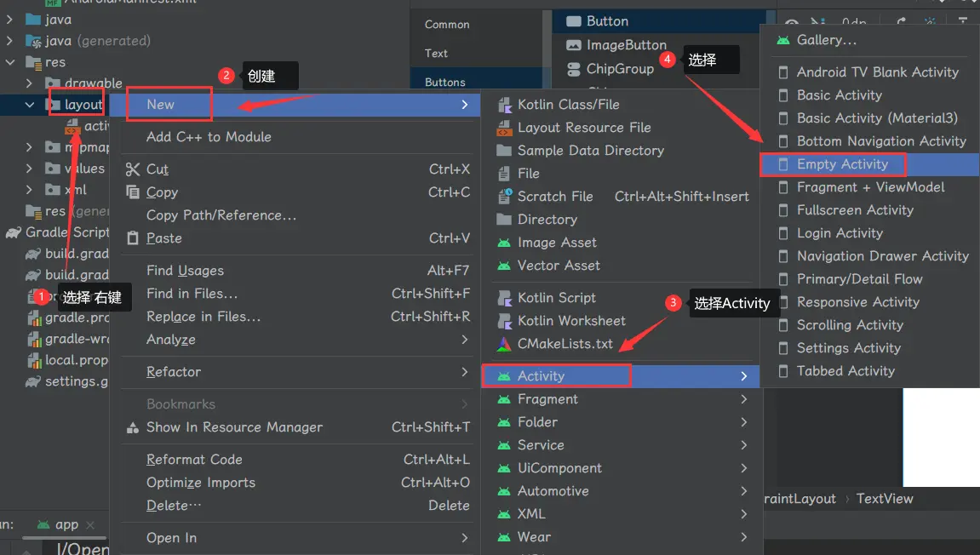This screenshot has height=555, width=980.
Task: Expand the Refactor submenu arrow
Action: tap(465, 372)
